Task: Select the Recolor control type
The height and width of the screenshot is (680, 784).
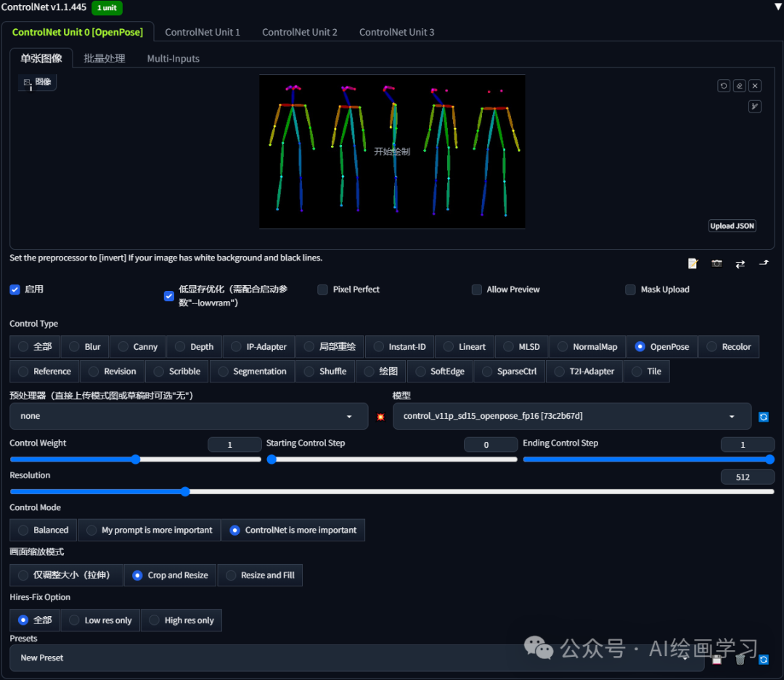Action: [x=729, y=346]
